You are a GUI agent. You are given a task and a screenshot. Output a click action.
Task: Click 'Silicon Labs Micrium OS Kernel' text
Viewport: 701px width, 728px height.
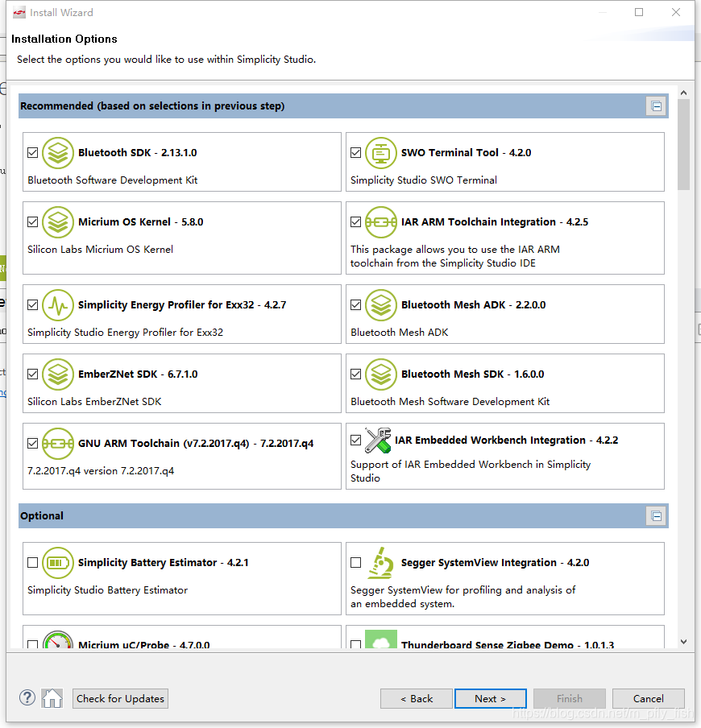101,250
